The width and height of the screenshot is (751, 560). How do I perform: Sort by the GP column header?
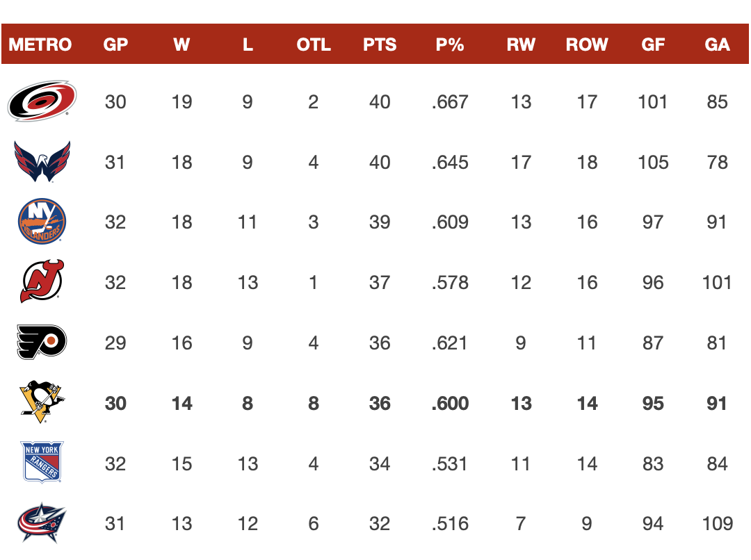coord(115,44)
